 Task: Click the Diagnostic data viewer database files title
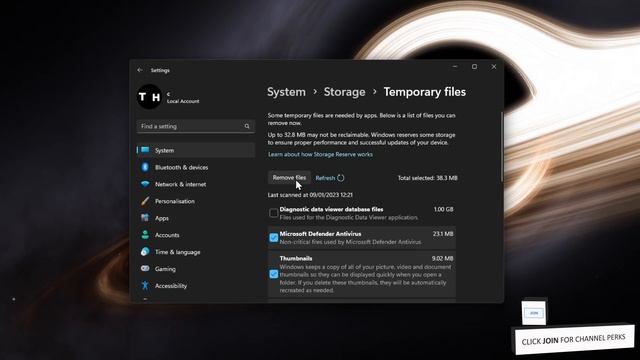click(331, 209)
